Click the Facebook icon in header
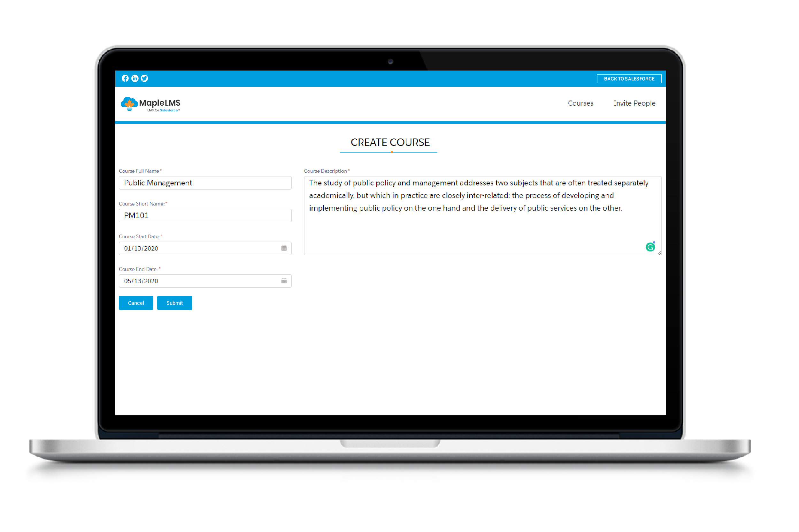Image resolution: width=799 pixels, height=532 pixels. [125, 79]
